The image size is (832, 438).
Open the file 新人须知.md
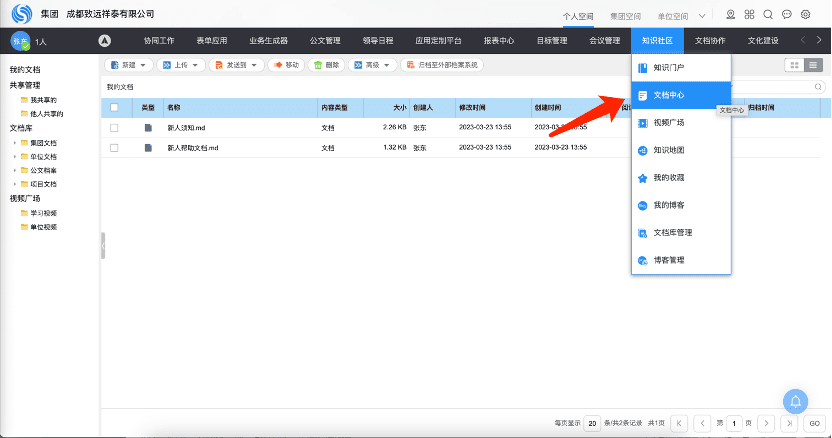[186, 128]
